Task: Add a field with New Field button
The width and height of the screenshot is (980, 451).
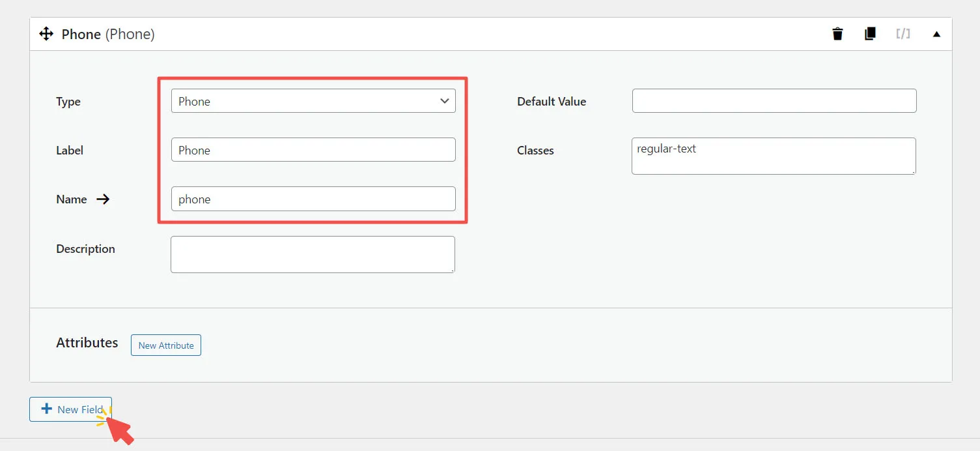Action: [x=71, y=409]
